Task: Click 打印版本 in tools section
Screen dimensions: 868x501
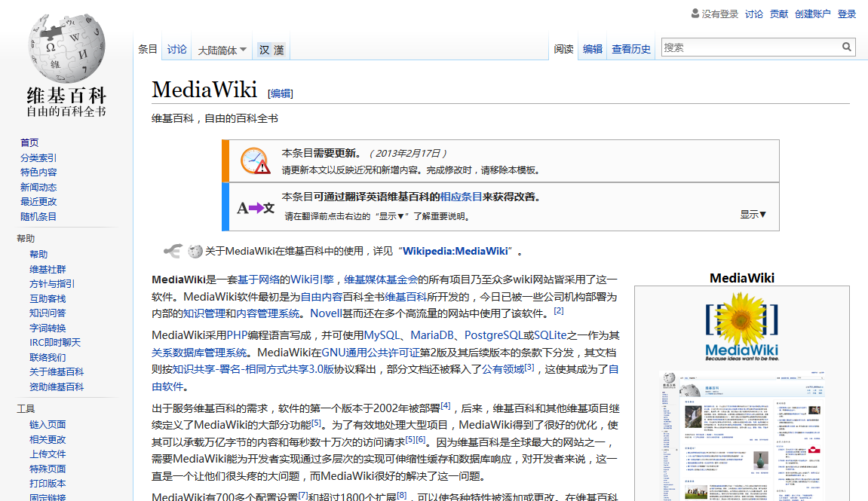Action: pyautogui.click(x=48, y=484)
